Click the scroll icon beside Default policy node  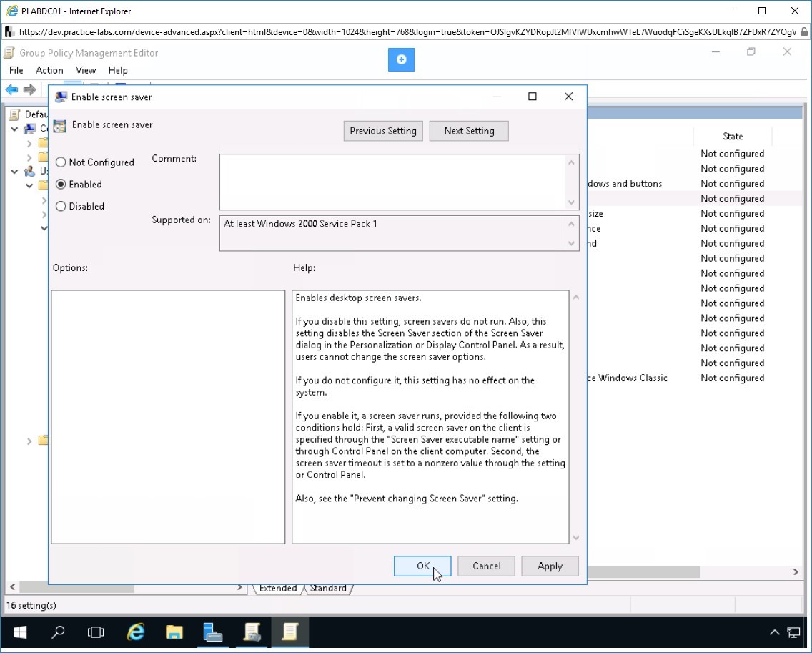(15, 114)
